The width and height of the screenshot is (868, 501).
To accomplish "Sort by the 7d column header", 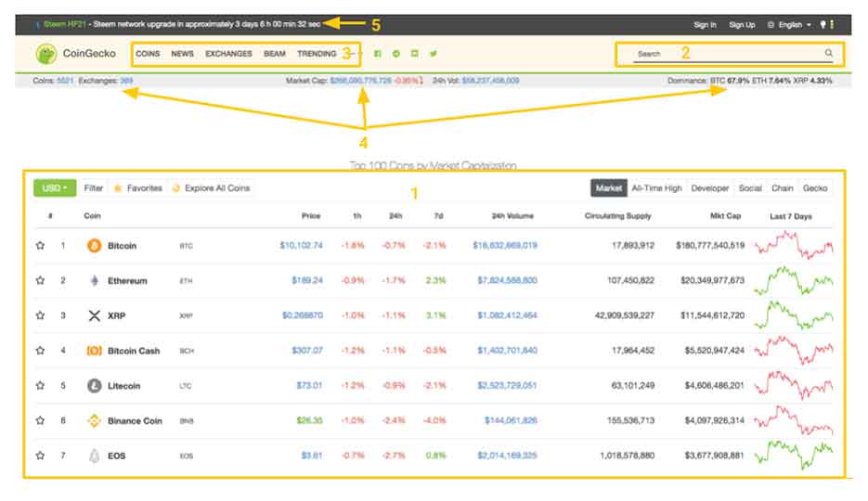I will click(438, 216).
